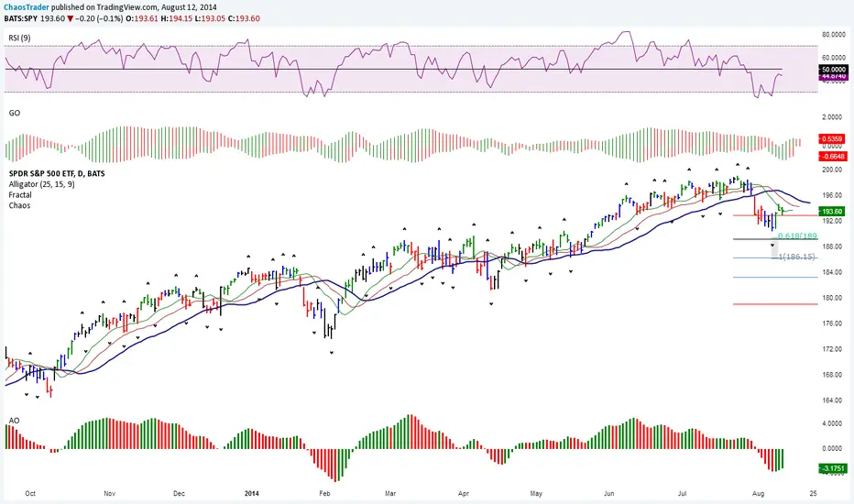Click the H:194.15 high value
Viewport: 854px width, 504px height.
(x=177, y=18)
